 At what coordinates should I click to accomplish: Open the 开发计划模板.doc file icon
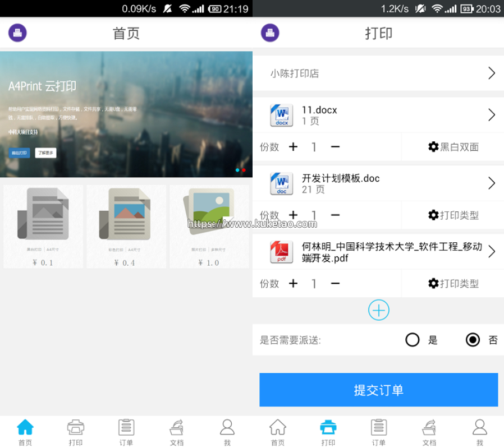(x=282, y=183)
